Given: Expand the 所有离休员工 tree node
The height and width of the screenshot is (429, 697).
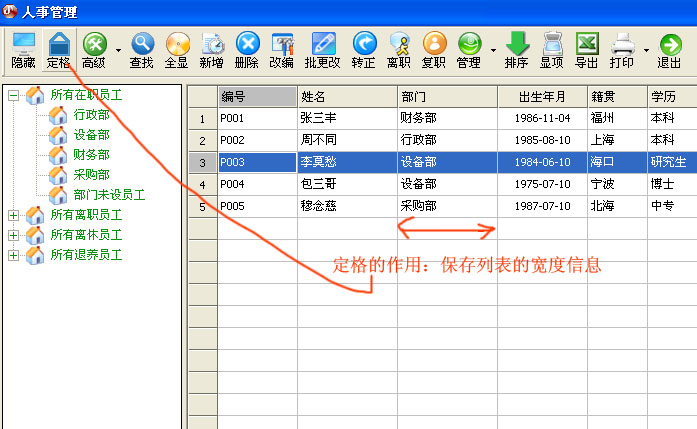Looking at the screenshot, I should coord(13,235).
